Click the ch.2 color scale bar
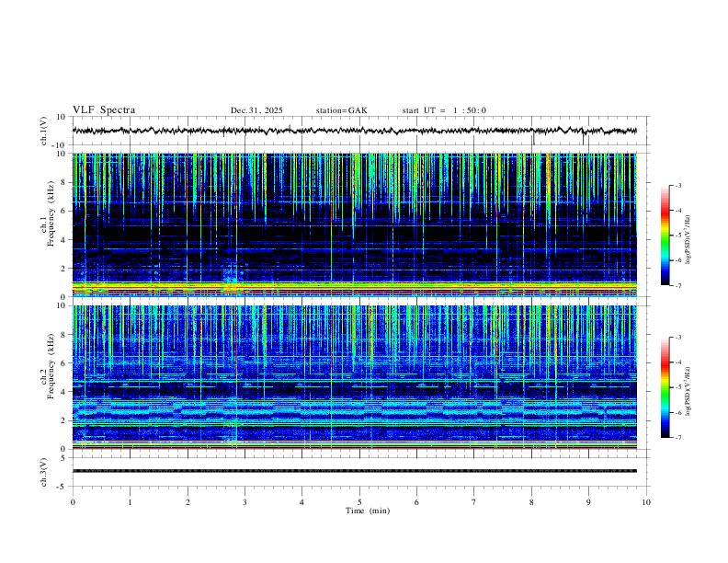Image resolution: width=728 pixels, height=563 pixels. (665, 387)
